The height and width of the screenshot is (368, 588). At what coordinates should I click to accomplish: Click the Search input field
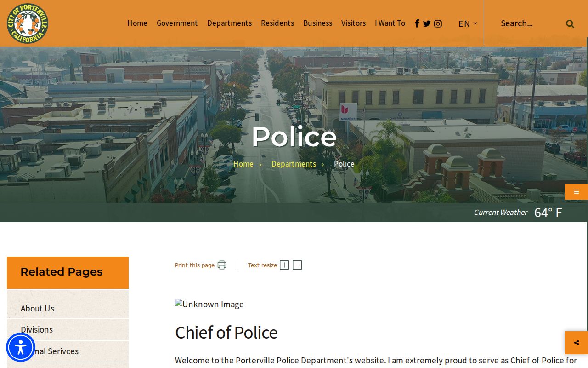click(x=528, y=23)
